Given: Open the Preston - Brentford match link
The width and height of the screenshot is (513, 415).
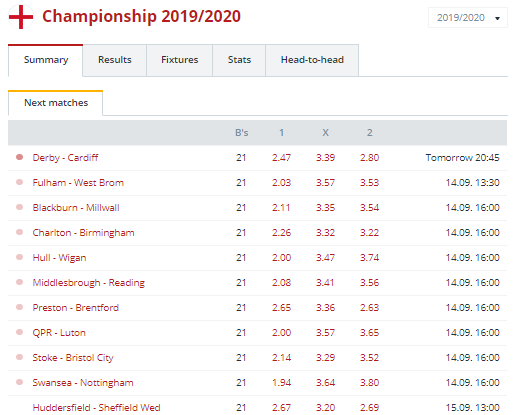Looking at the screenshot, I should click(75, 308).
